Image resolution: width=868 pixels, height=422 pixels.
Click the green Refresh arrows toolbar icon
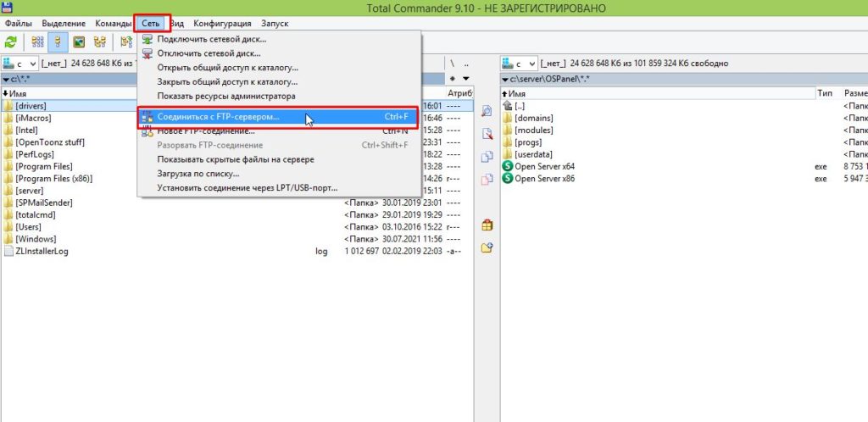pyautogui.click(x=11, y=42)
